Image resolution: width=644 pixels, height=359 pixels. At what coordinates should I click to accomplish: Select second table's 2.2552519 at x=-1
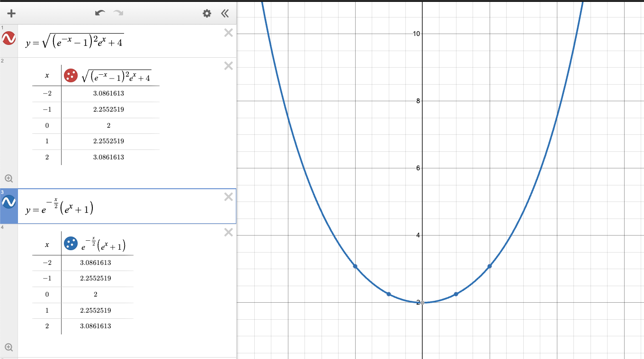click(96, 278)
